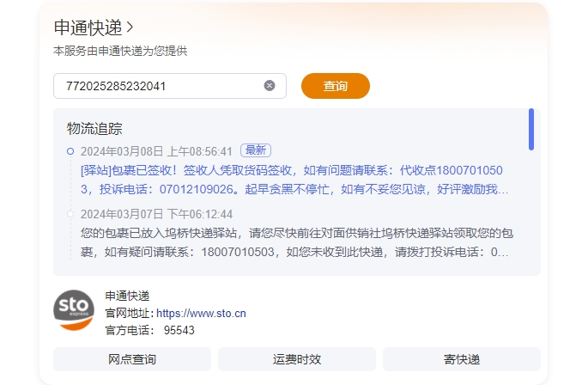The width and height of the screenshot is (588, 385).
Task: Click the 运费时效 button
Action: click(297, 359)
